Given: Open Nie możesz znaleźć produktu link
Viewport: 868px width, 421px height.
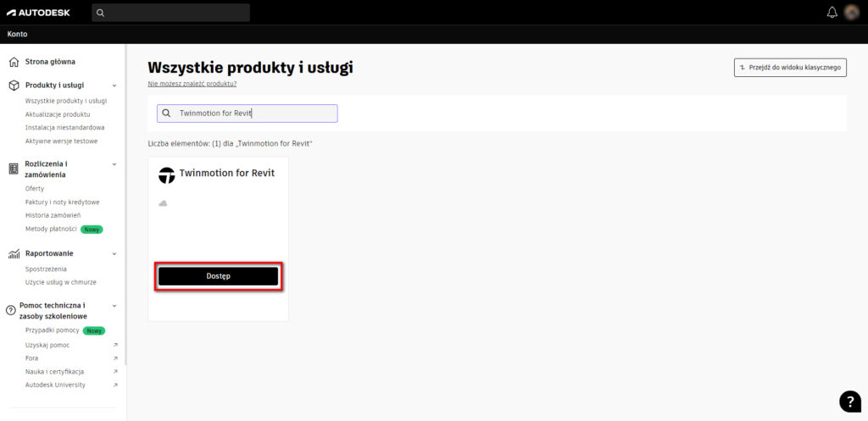Looking at the screenshot, I should click(192, 84).
